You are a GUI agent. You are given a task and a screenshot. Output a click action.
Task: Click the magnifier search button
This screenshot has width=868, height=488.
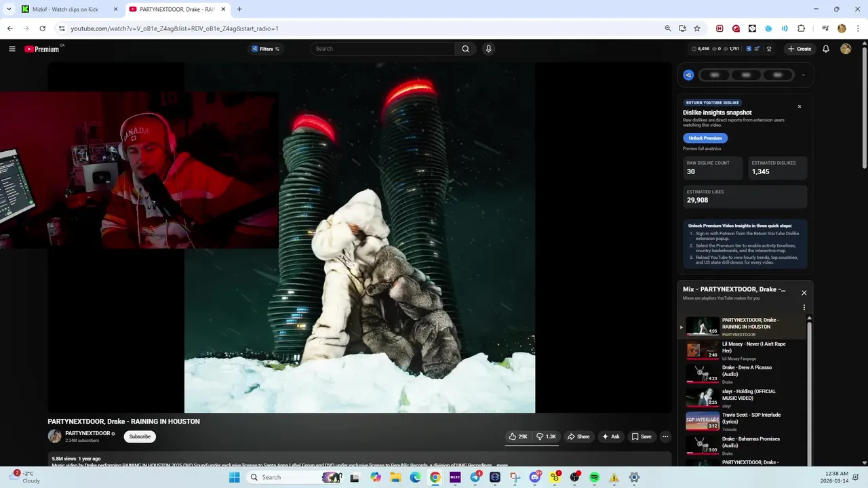[x=465, y=49]
